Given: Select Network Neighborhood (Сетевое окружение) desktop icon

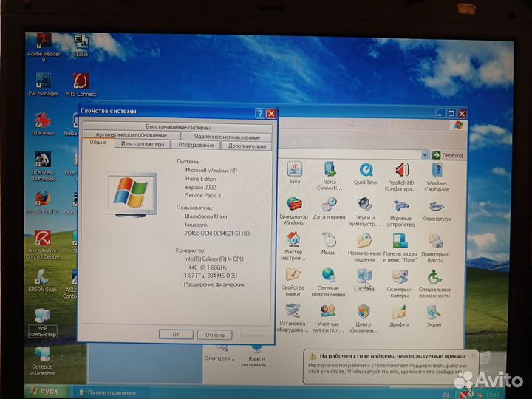Looking at the screenshot, I should coord(42,361).
